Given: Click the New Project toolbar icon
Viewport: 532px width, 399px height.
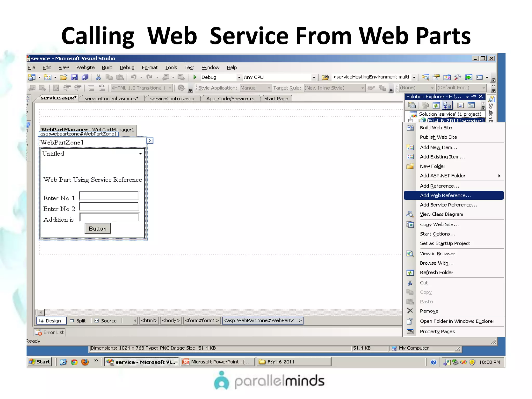Looking at the screenshot, I should point(32,77).
